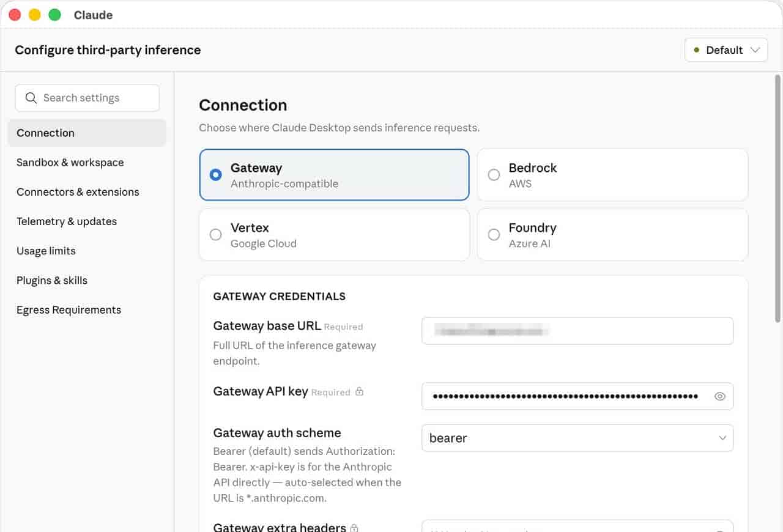Switch to Telemetry & updates
Viewport: 783px width, 532px height.
[x=87, y=221]
